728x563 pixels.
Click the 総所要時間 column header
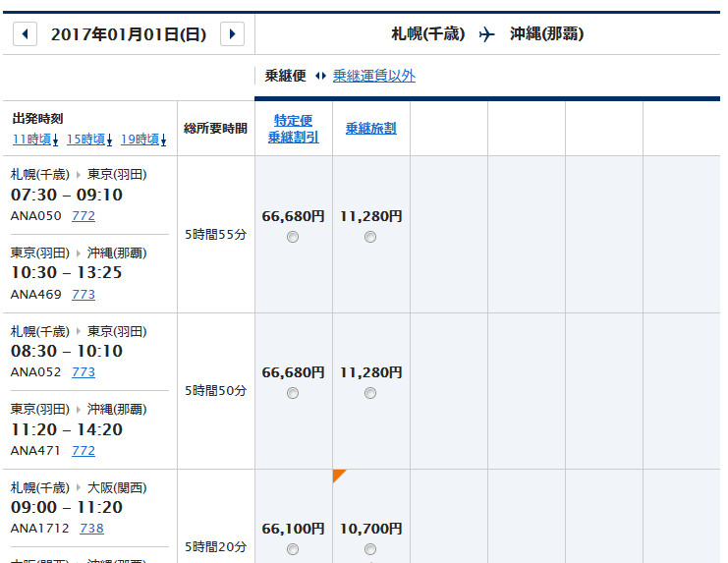click(x=216, y=128)
